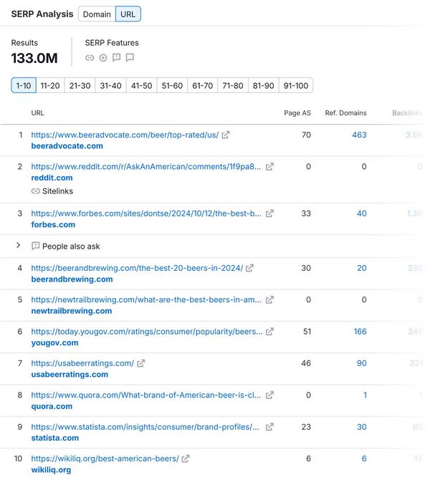Switch SERP Analysis to Domain view
This screenshot has width=448, height=480.
(97, 14)
